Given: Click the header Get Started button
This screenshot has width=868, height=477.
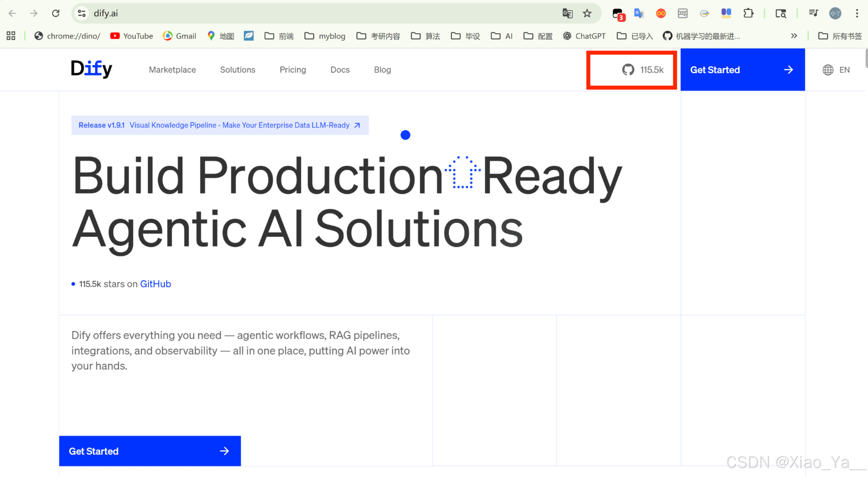Looking at the screenshot, I should (742, 70).
